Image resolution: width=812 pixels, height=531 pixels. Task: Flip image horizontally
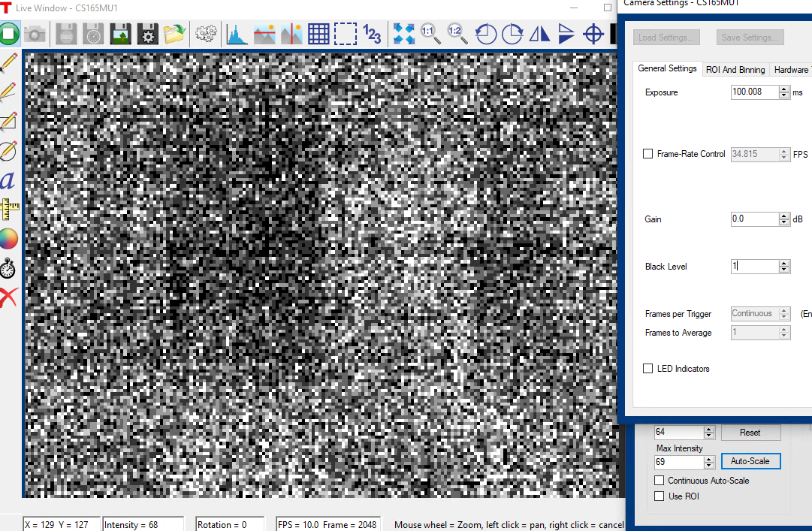[x=539, y=34]
